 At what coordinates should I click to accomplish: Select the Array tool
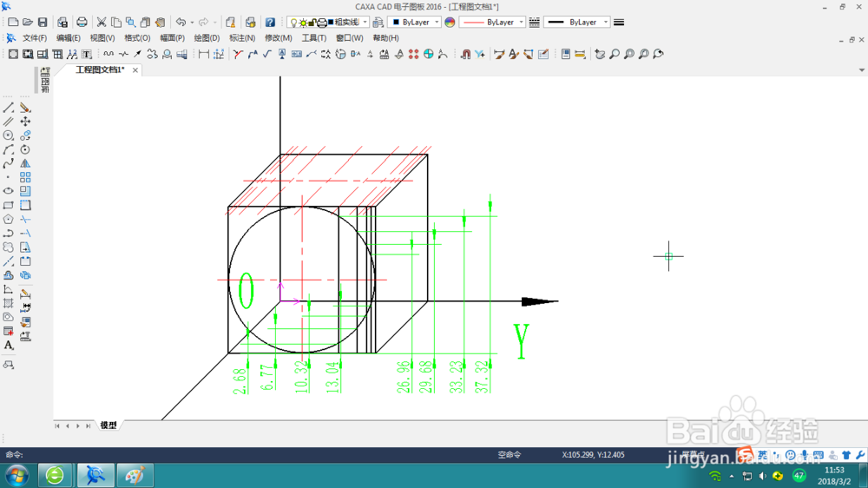pos(25,177)
